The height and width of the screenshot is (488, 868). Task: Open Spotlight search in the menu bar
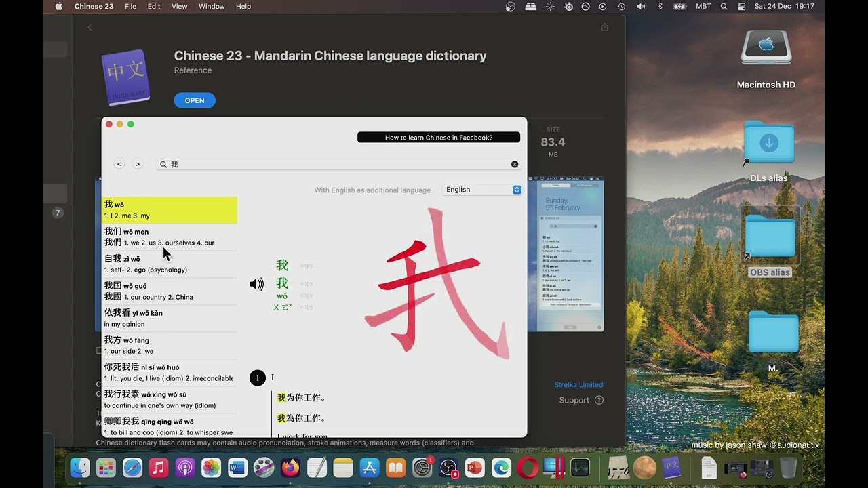coord(724,6)
